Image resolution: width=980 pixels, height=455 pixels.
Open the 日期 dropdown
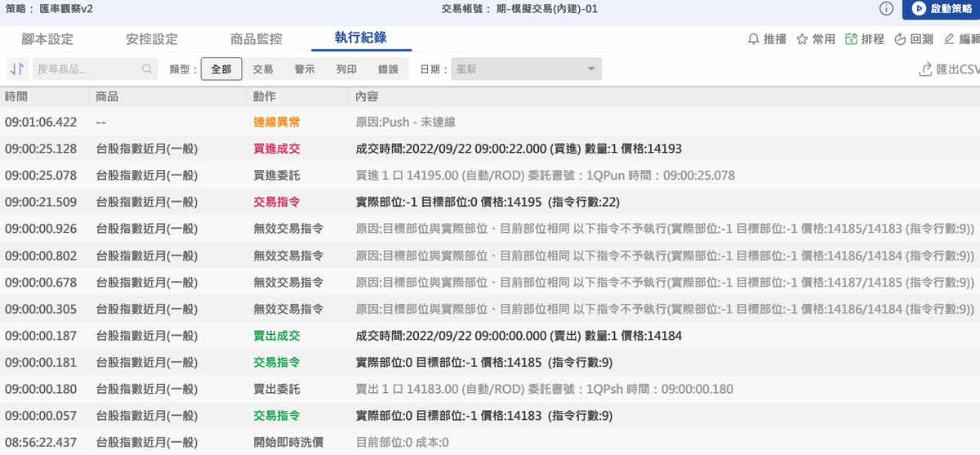pos(527,69)
